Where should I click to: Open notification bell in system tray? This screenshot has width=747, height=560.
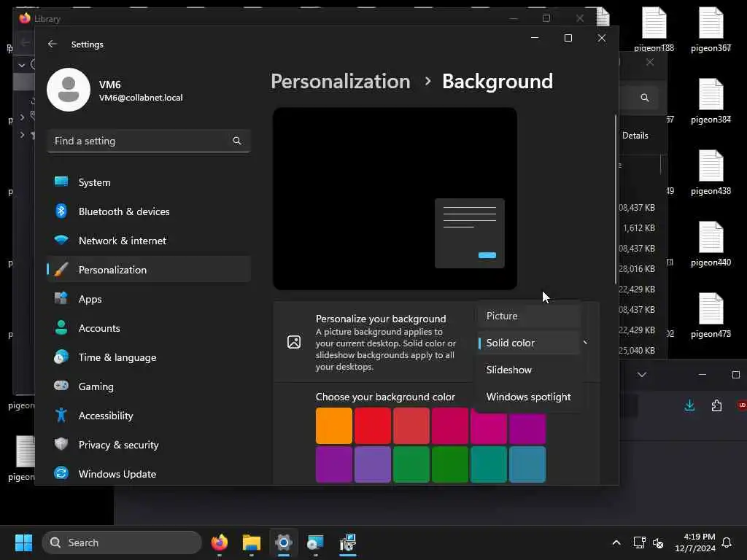727,542
